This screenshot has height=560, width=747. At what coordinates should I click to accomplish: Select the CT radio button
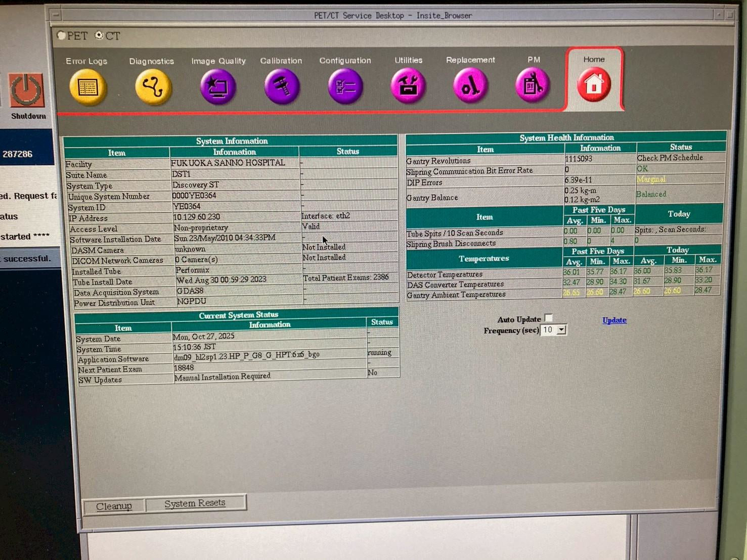(100, 35)
